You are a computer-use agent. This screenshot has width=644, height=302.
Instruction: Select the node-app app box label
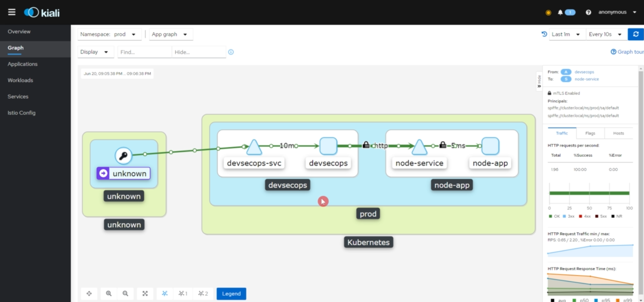click(x=452, y=185)
